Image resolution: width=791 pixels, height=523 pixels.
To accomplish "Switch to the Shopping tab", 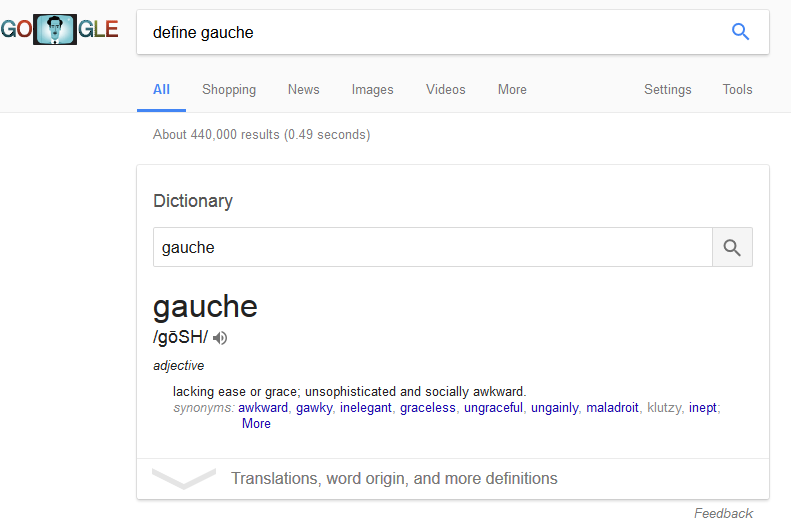I will [x=229, y=89].
